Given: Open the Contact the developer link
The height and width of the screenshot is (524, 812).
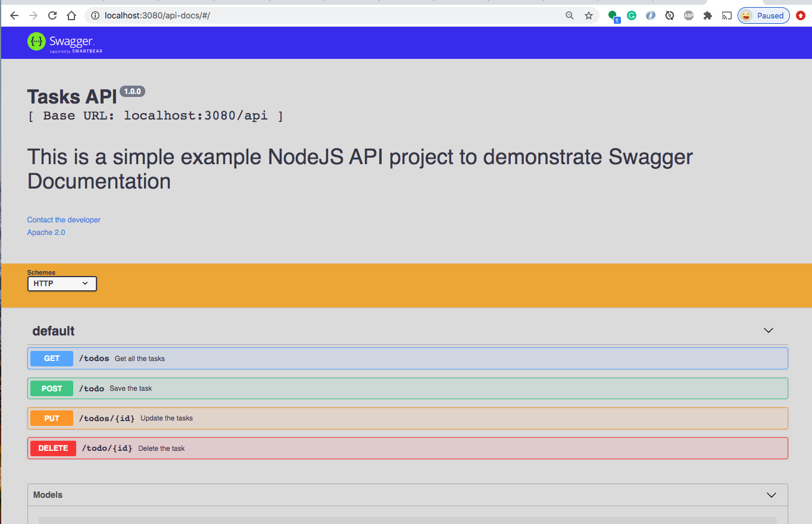Looking at the screenshot, I should point(64,219).
